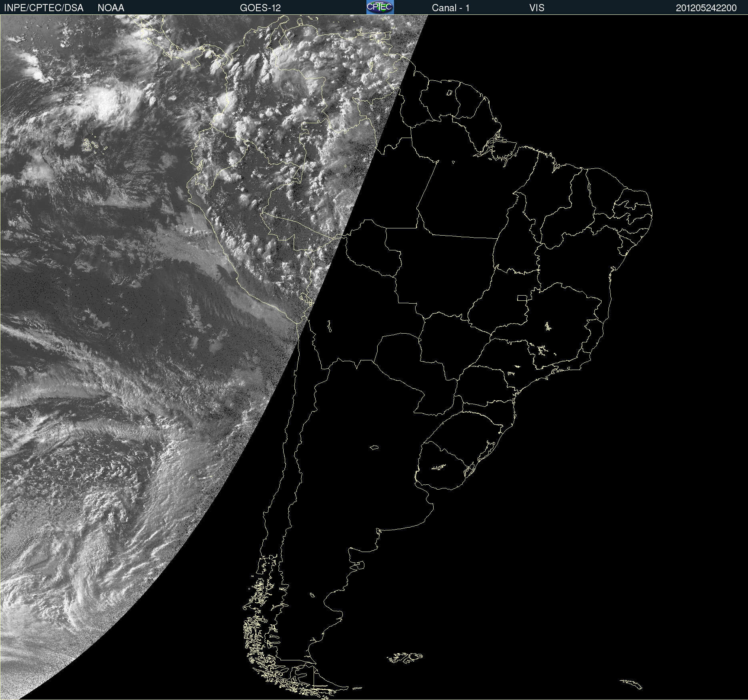Screen dimensions: 748x700
Task: Click the INPE/CPTEC/DSA header text
Action: point(44,8)
